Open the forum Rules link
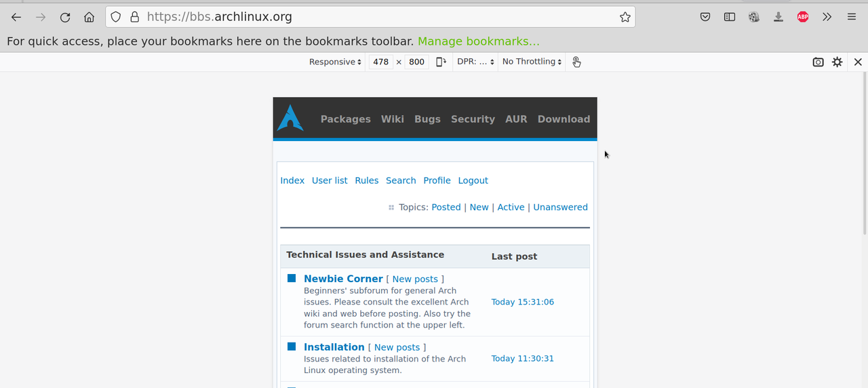 pyautogui.click(x=367, y=180)
